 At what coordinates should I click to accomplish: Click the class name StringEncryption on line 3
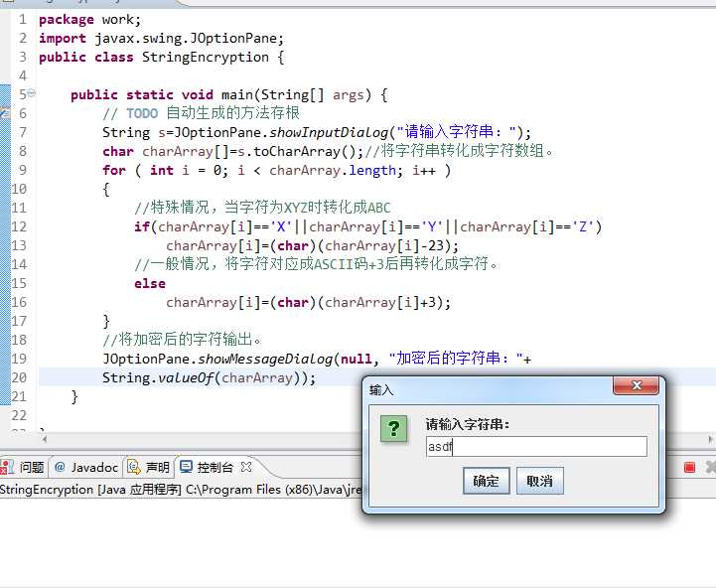205,58
